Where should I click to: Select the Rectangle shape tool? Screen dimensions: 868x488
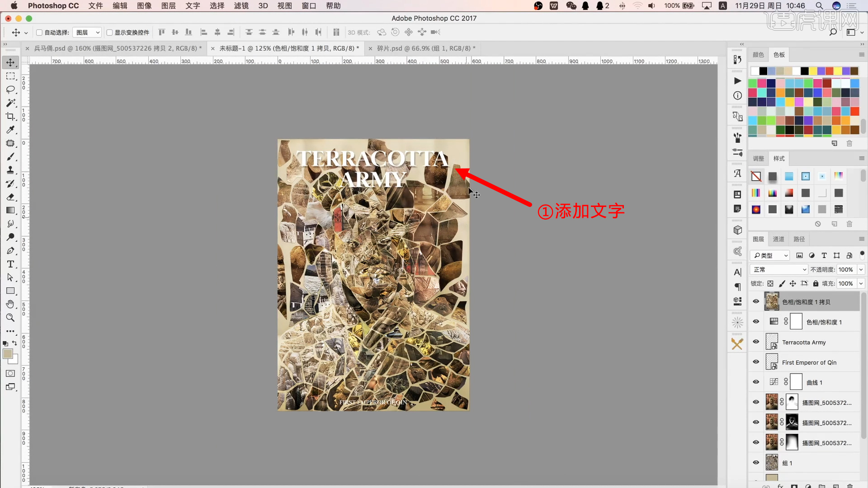pos(10,291)
